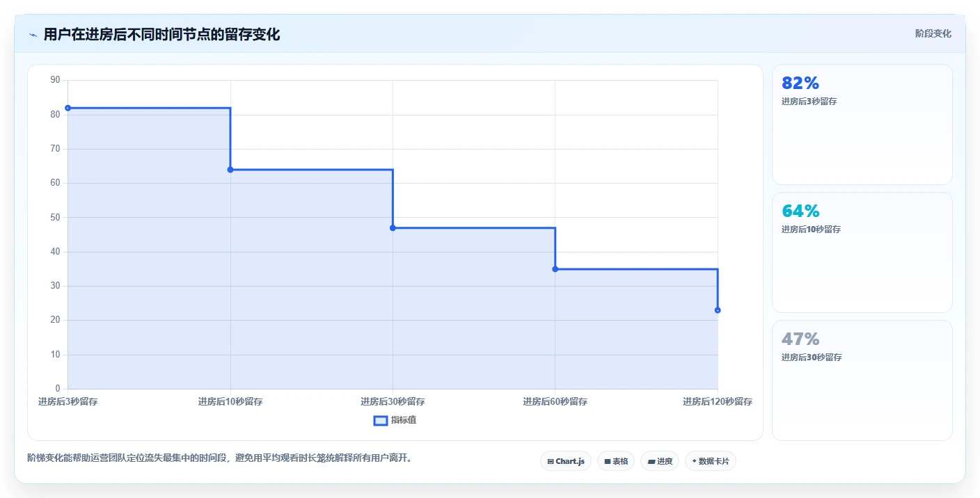Viewport: 980px width, 498px height.
Task: Click the card caption 进房后30秒留存
Action: tap(812, 358)
